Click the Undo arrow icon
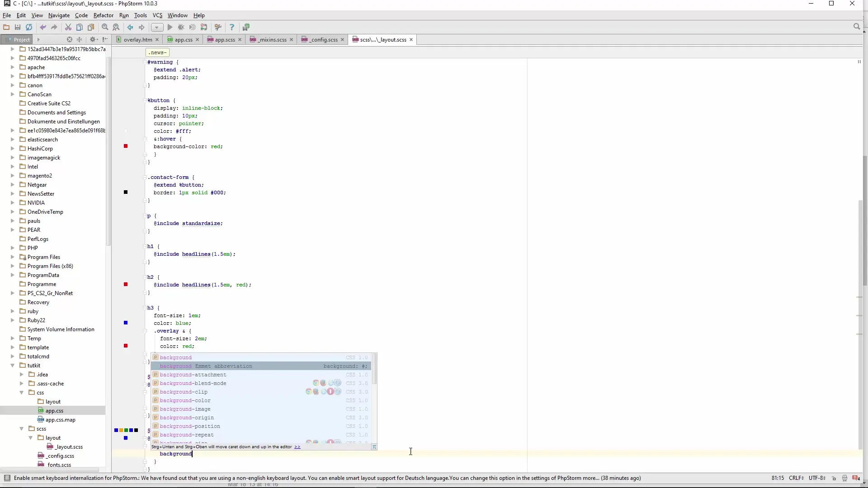The height and width of the screenshot is (488, 868). (43, 27)
